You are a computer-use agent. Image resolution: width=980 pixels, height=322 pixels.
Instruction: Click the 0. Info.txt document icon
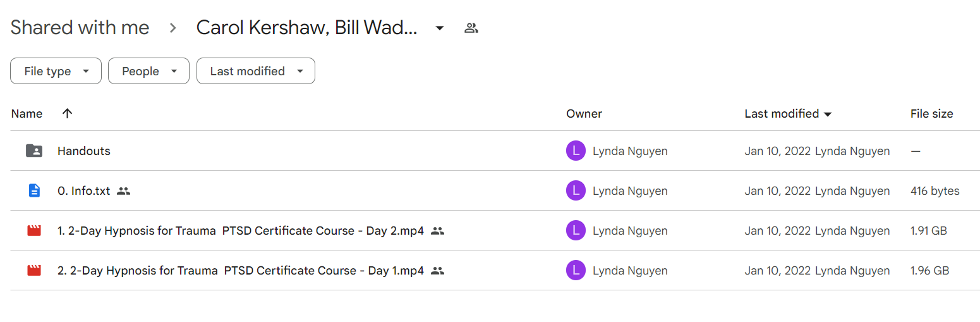(x=34, y=190)
